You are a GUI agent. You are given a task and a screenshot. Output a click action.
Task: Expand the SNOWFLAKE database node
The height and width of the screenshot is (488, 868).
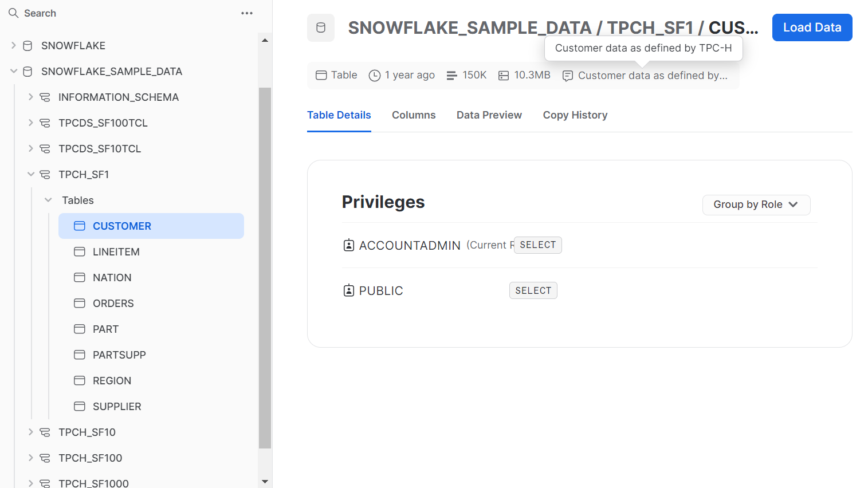tap(14, 45)
